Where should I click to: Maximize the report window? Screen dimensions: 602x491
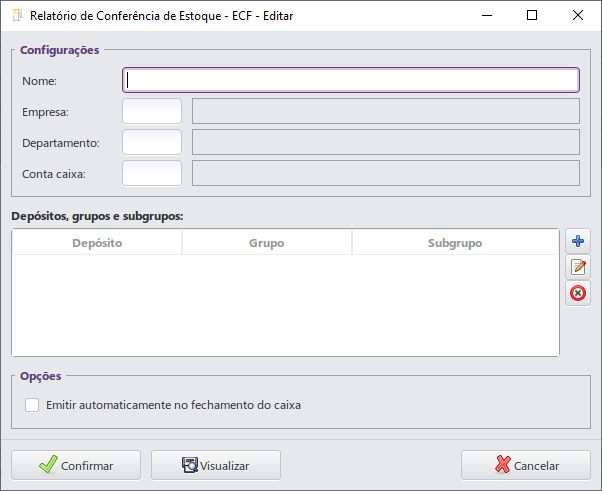click(532, 16)
